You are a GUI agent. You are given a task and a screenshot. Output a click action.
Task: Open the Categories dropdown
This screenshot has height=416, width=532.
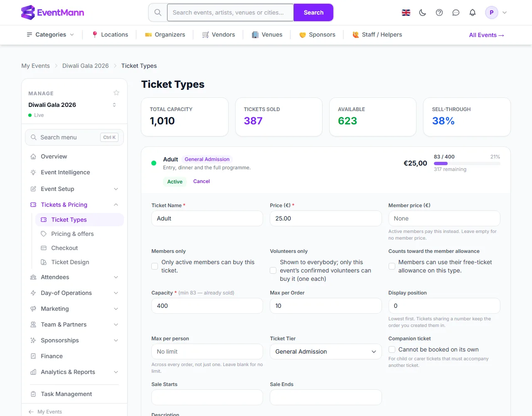point(50,35)
